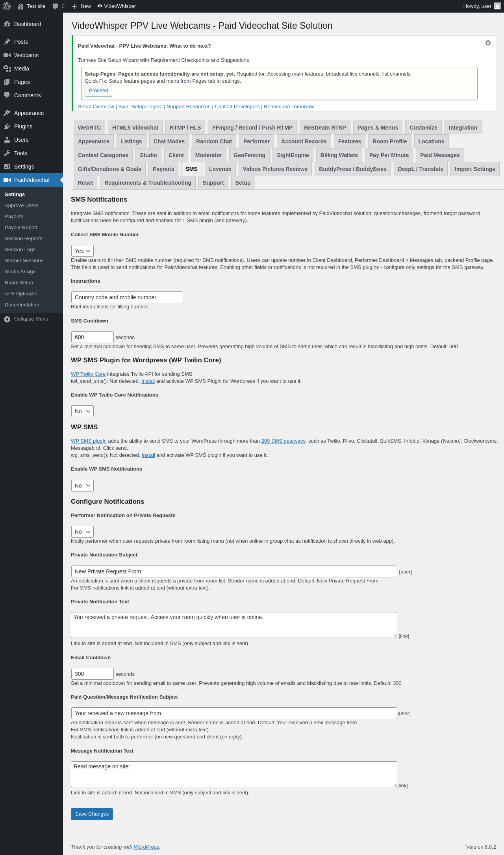Click the Proceed button
The height and width of the screenshot is (855, 504).
point(98,91)
